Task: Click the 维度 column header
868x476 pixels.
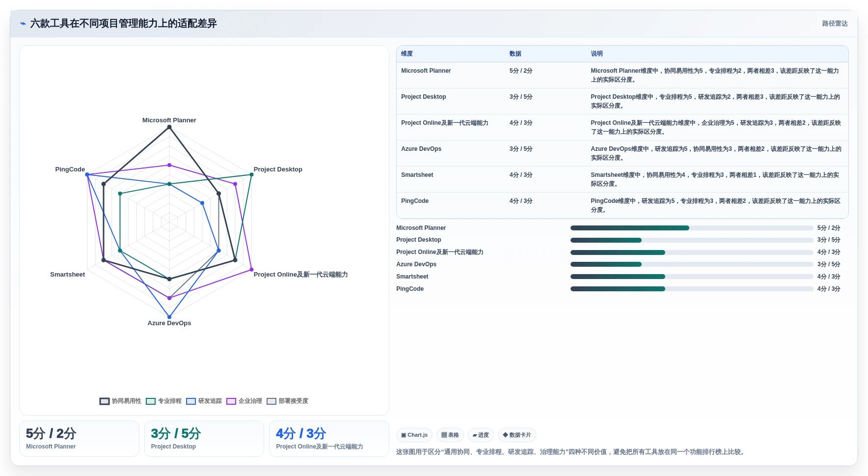Action: (407, 54)
